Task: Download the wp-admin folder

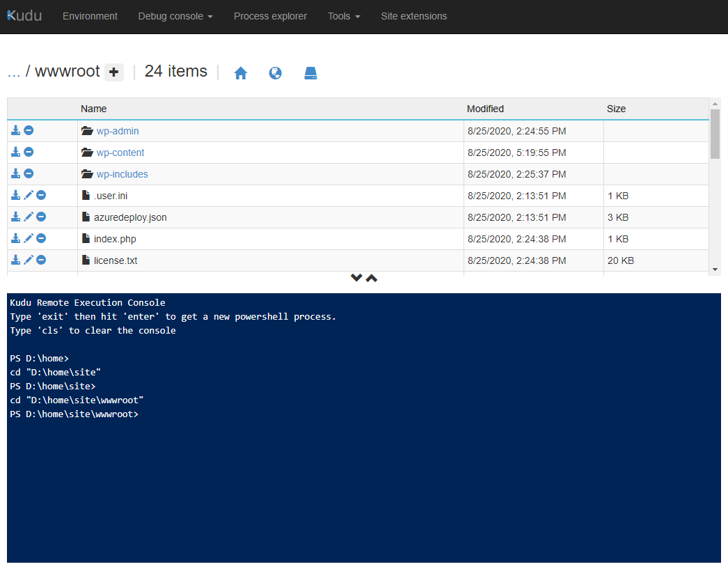Action: tap(16, 130)
